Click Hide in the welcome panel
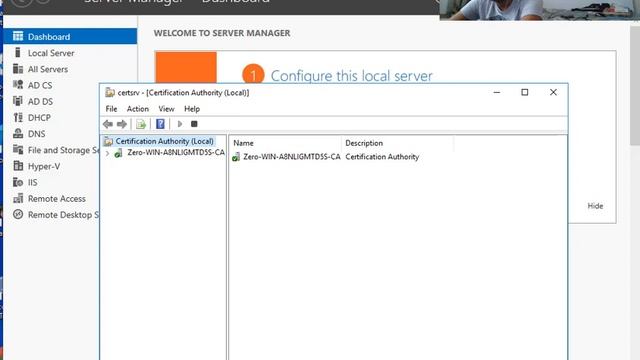The width and height of the screenshot is (640, 360). pyautogui.click(x=595, y=206)
